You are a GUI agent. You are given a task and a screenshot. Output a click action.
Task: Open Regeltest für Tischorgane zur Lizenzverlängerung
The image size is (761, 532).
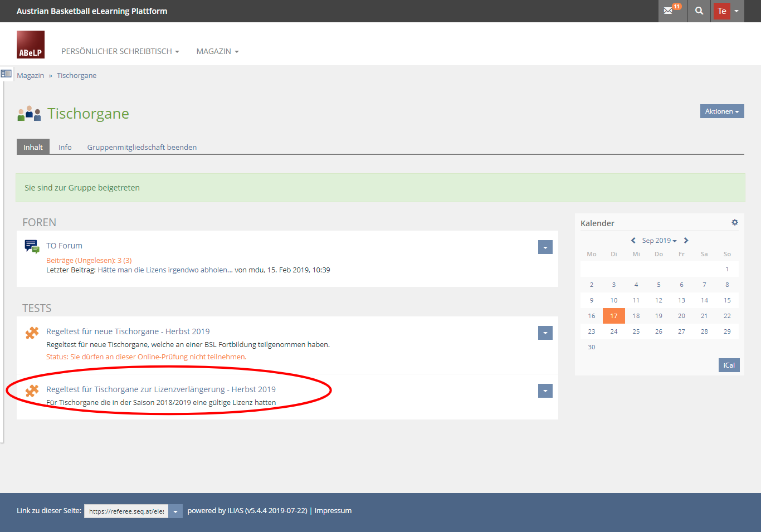click(x=160, y=389)
